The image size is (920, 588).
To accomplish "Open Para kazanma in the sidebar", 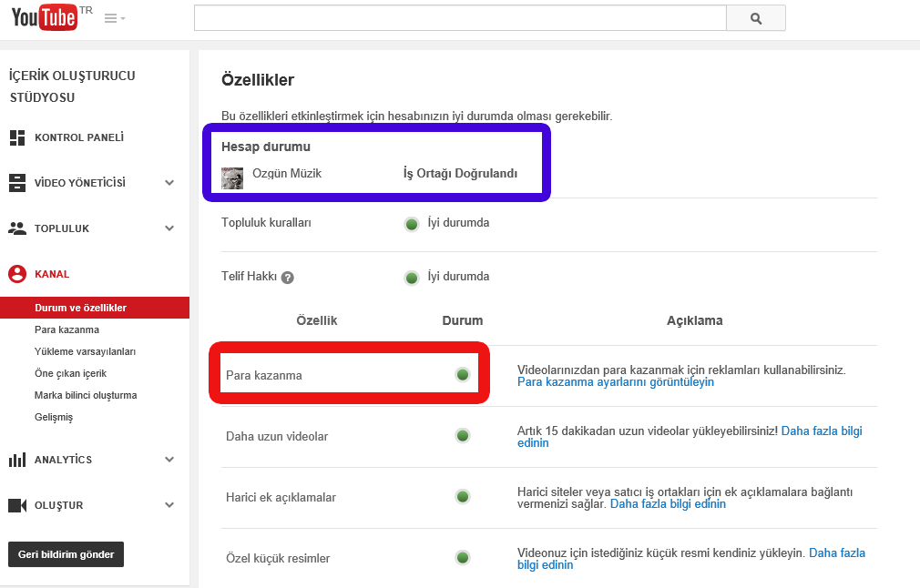I will [x=66, y=329].
